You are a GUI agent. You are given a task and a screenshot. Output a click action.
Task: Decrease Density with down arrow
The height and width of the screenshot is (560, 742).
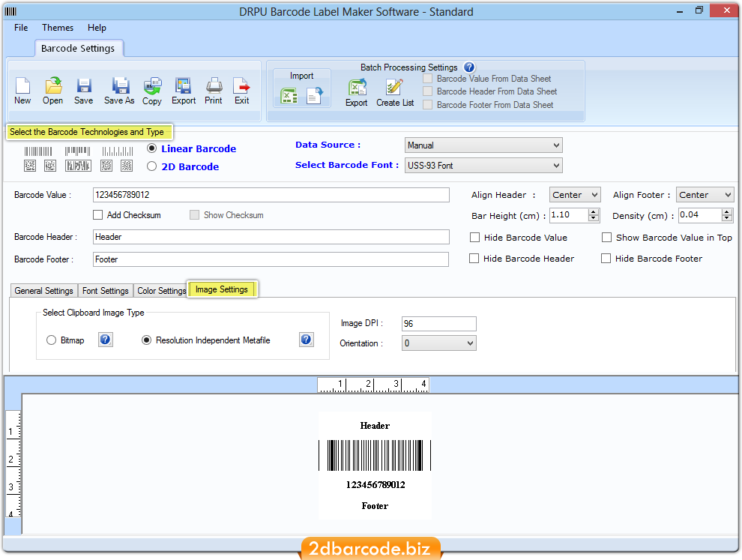pyautogui.click(x=727, y=218)
